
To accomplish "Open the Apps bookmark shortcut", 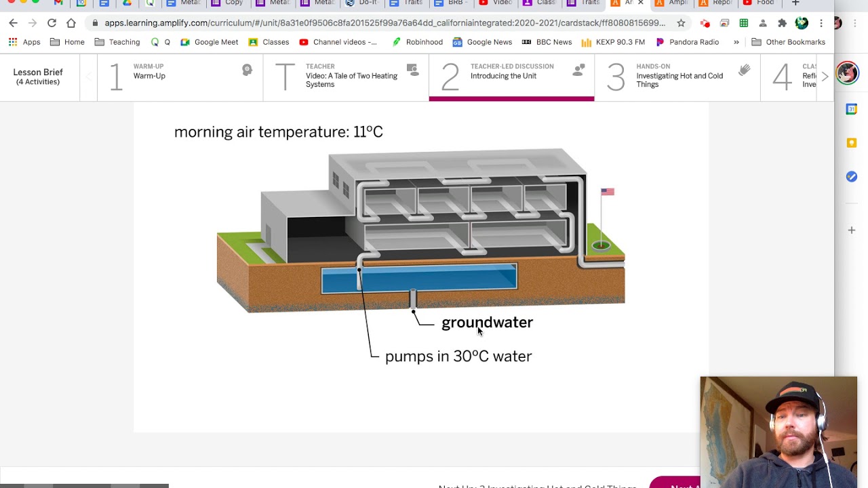I will coord(24,42).
